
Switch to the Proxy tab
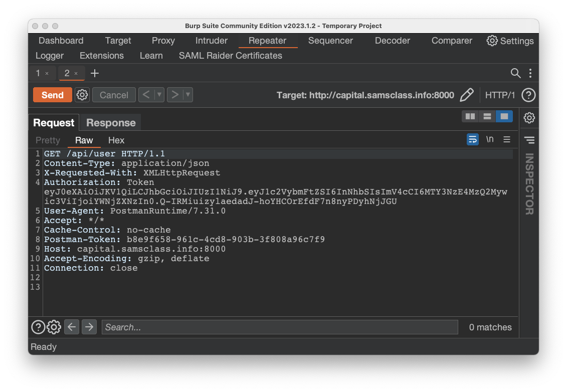pos(163,41)
